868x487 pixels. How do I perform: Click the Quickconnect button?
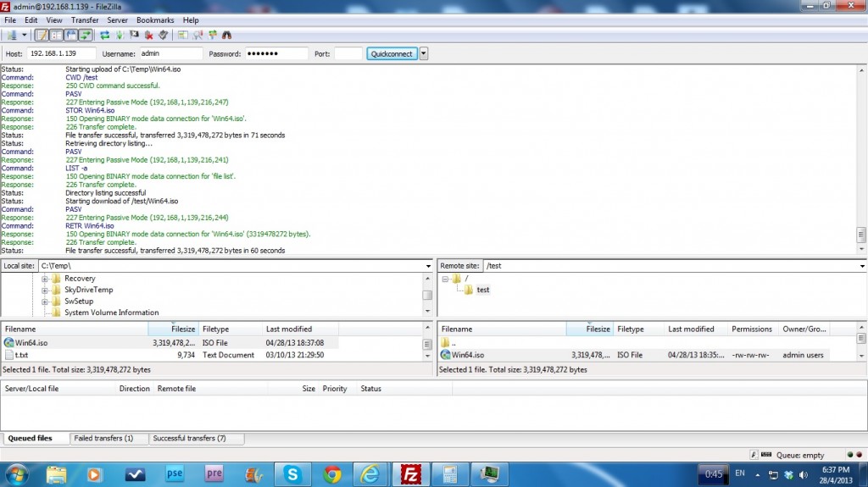[392, 53]
